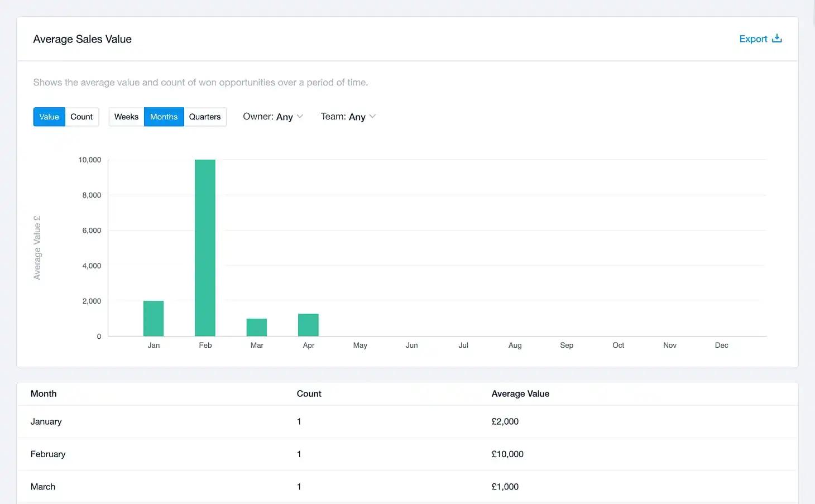
Task: Switch chart to Count view
Action: coord(81,117)
